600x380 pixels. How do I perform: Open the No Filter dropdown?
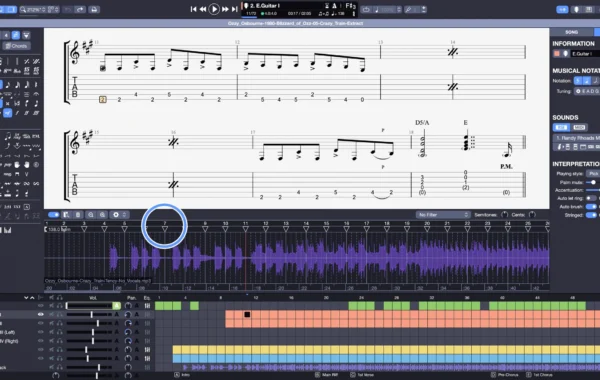tap(443, 215)
